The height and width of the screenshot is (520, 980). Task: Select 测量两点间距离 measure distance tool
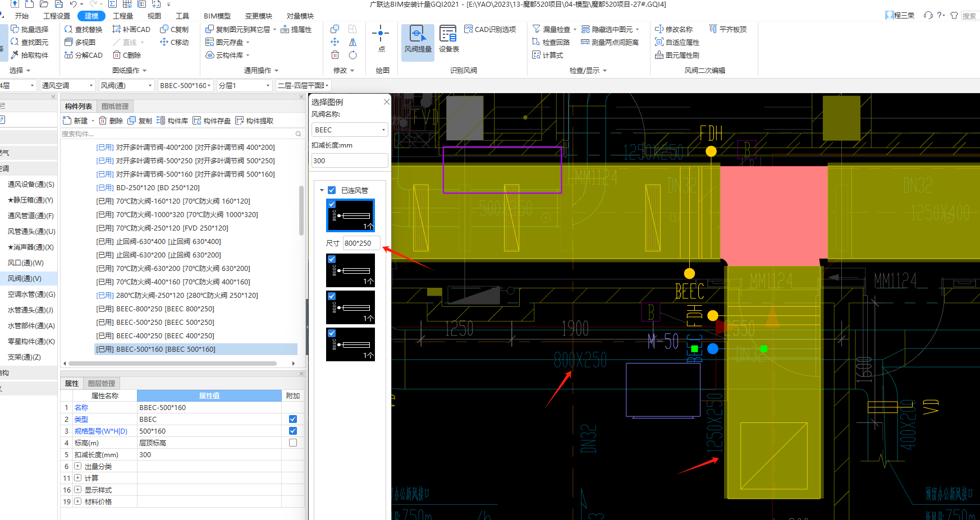(x=610, y=42)
